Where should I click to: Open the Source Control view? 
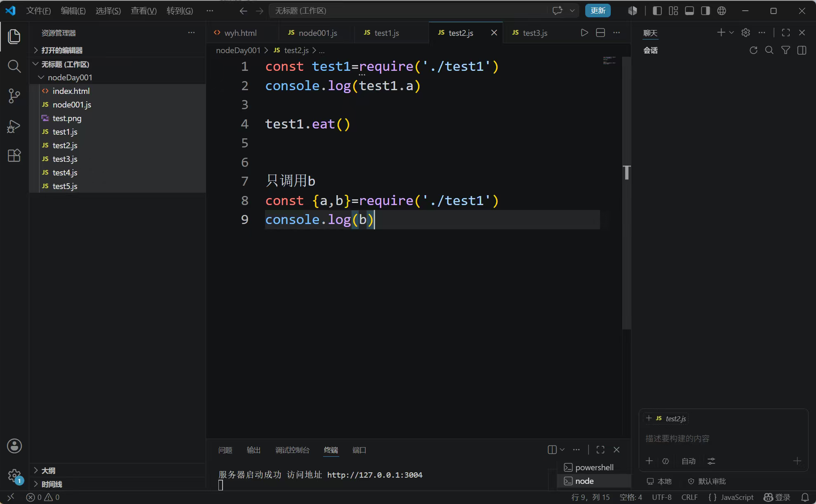[x=14, y=96]
